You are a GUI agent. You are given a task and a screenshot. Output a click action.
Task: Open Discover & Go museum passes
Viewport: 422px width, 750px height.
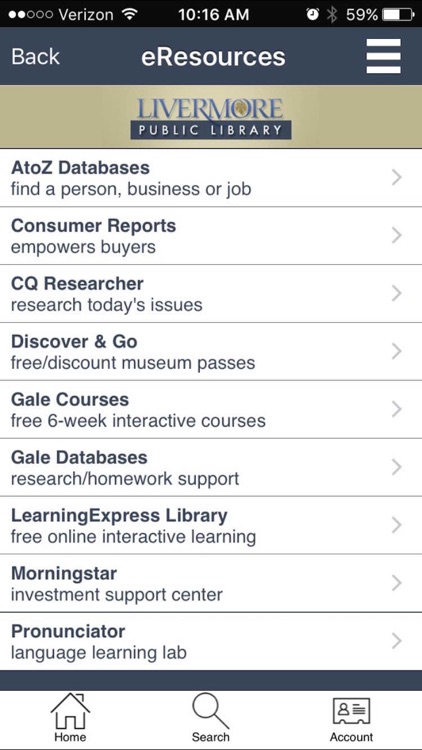click(x=211, y=352)
